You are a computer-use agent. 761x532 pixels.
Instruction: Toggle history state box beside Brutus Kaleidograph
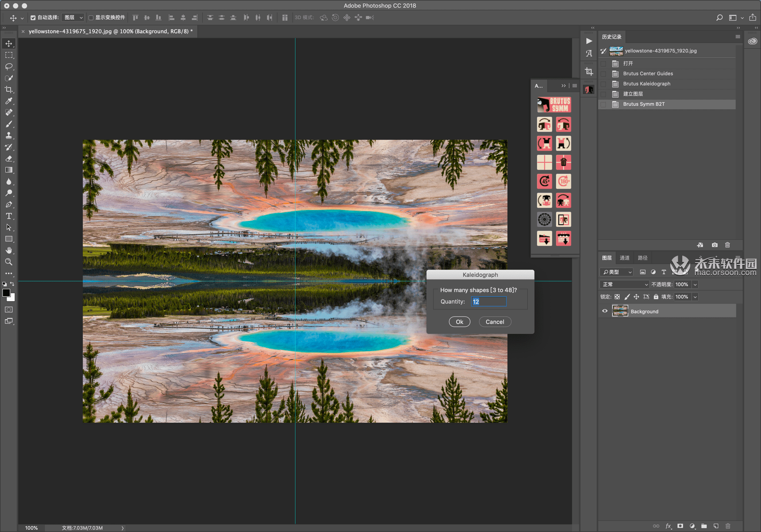603,84
